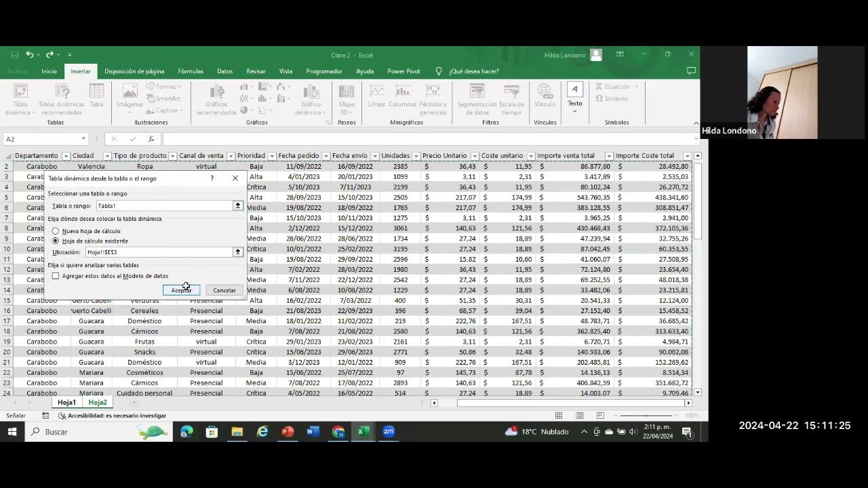Image resolution: width=868 pixels, height=488 pixels.
Task: Open PowerPoint from the taskbar
Action: point(288,432)
